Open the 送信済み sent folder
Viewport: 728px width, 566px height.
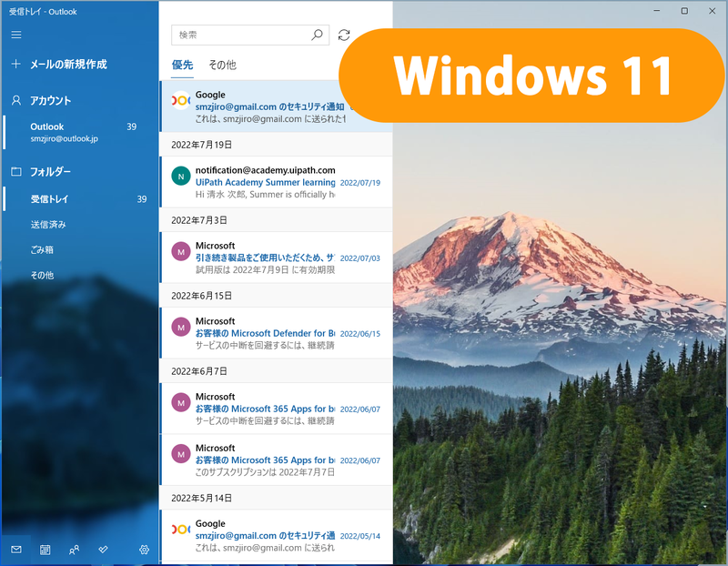pos(48,225)
